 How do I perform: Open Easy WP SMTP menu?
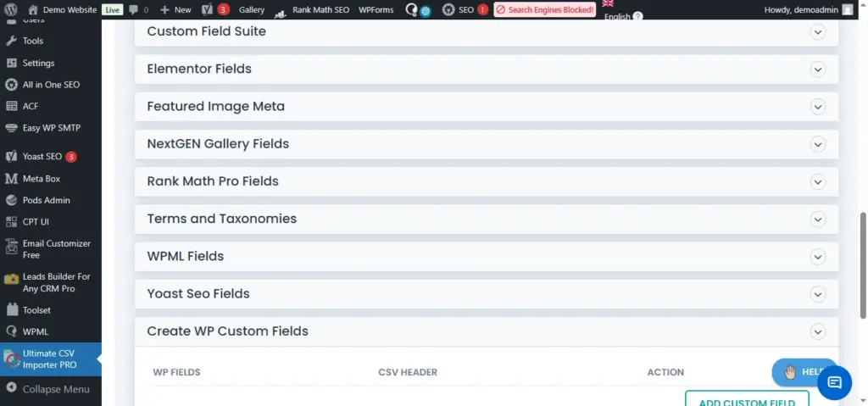[x=51, y=128]
